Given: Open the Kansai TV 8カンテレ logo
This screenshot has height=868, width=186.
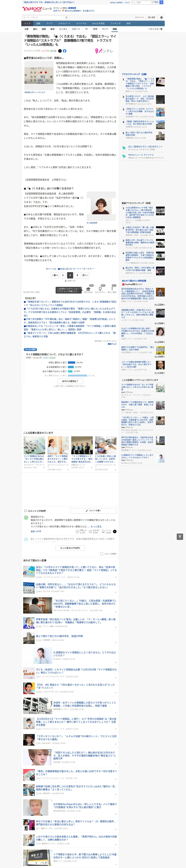Looking at the screenshot, I should pos(104,51).
